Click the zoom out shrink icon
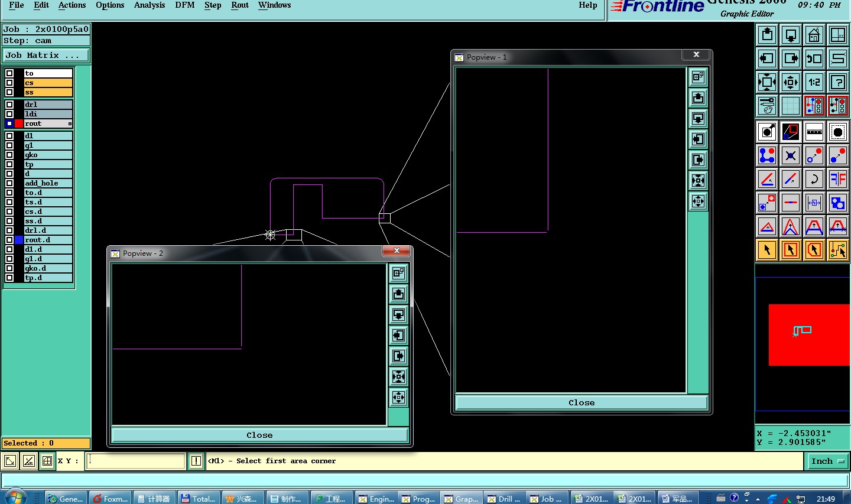The image size is (851, 504). (791, 82)
